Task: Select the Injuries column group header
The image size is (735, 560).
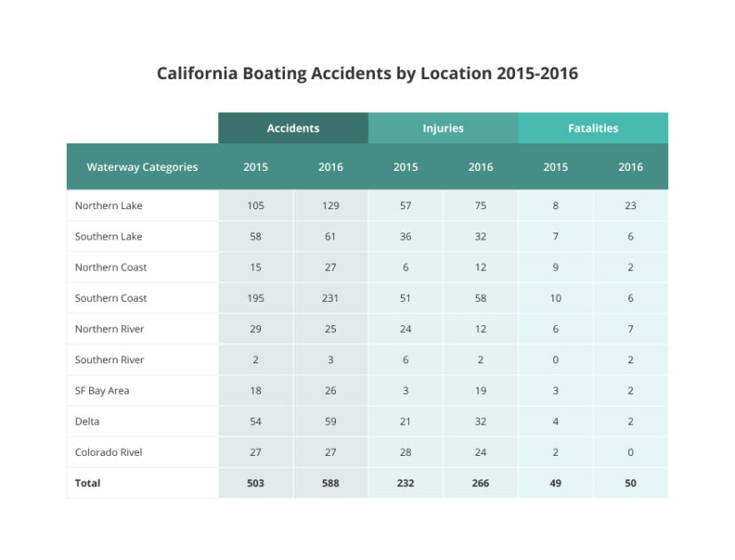Action: pyautogui.click(x=443, y=128)
